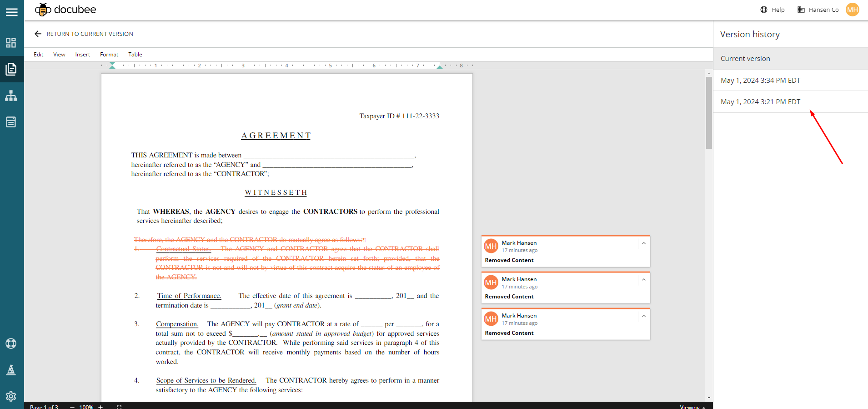Open the dashboard grid icon in sidebar

tap(11, 43)
